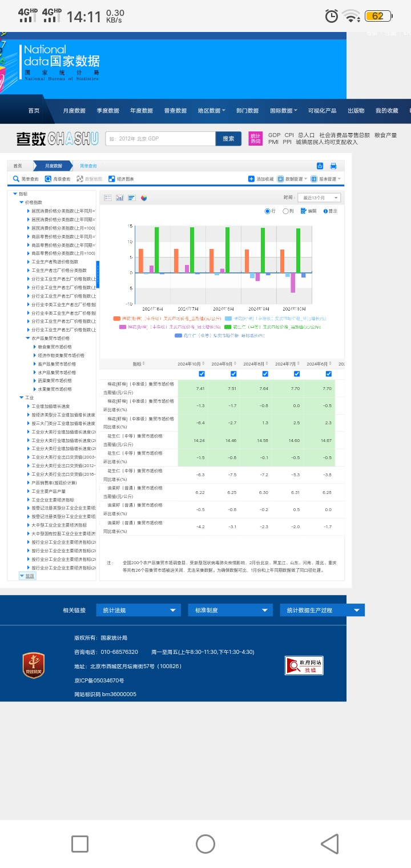411x868 pixels.
Task: Open the 国际数据 nav menu
Action: (x=284, y=111)
